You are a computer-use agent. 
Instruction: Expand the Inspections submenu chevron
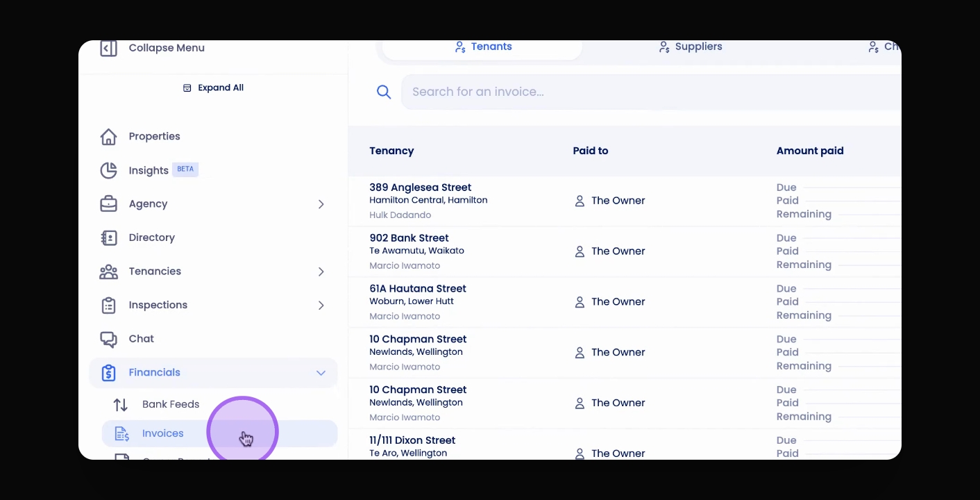(321, 305)
